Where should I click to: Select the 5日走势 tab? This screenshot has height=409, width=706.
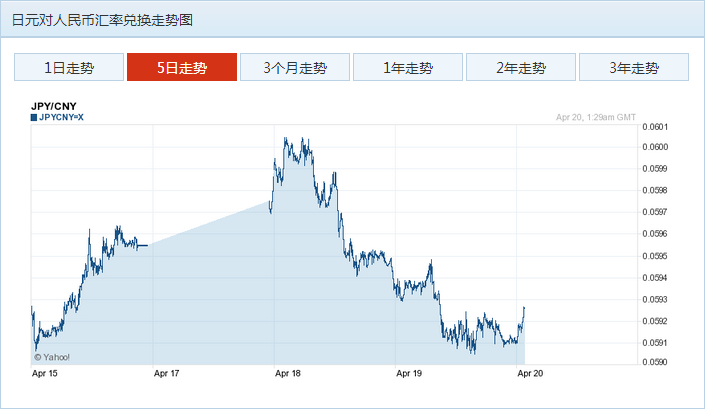(182, 68)
